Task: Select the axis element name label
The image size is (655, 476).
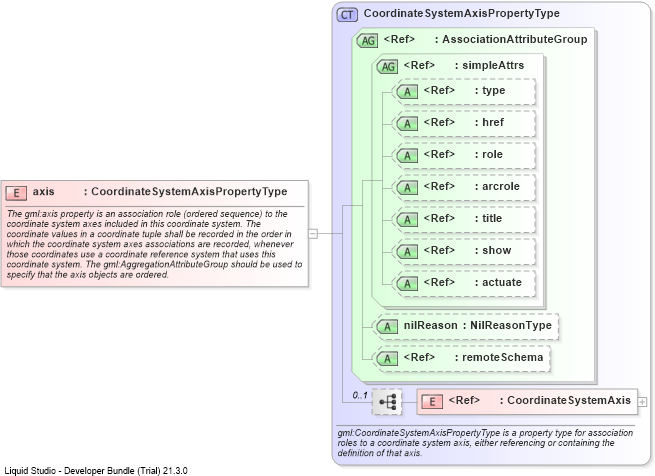Action: [x=43, y=191]
